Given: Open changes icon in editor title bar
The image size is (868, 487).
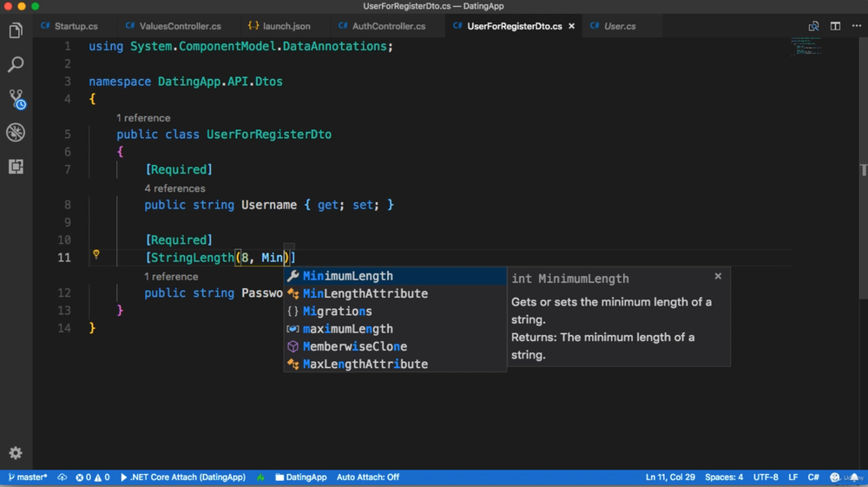Looking at the screenshot, I should (813, 26).
